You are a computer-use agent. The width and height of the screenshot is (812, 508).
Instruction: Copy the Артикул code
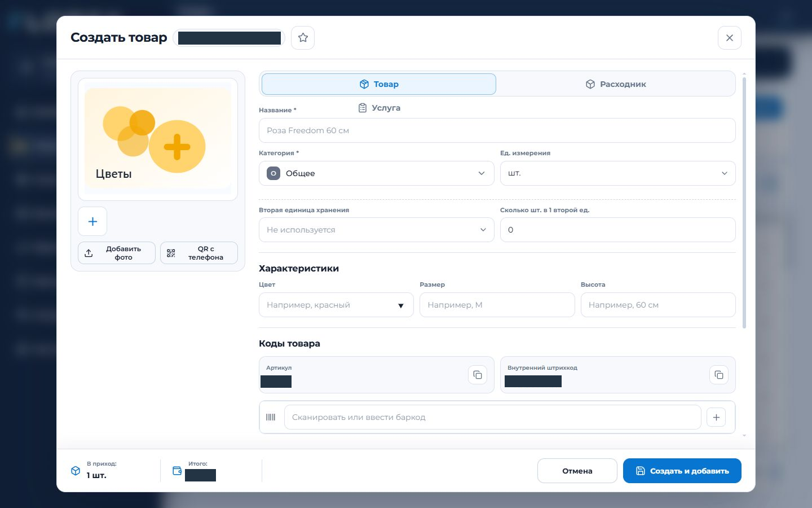[x=478, y=375]
